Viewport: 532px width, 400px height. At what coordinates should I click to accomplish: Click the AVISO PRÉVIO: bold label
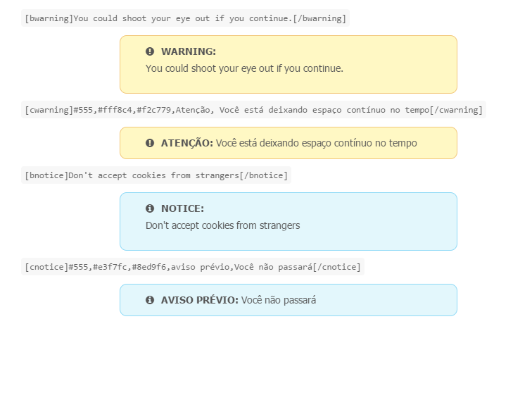pos(200,300)
